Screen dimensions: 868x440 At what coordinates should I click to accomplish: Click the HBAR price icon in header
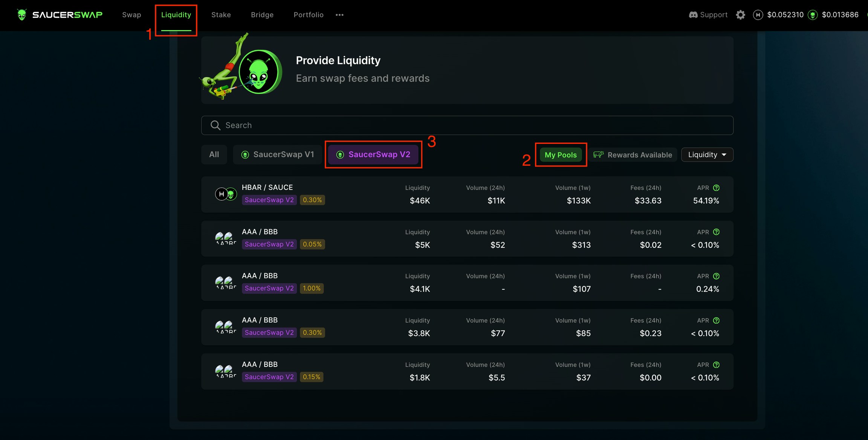(x=758, y=15)
